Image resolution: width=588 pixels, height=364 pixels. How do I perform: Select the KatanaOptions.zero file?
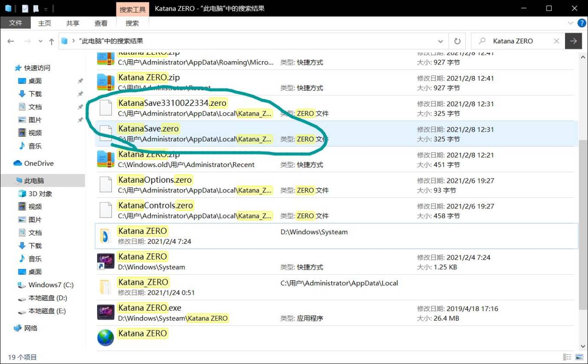[x=336, y=185]
